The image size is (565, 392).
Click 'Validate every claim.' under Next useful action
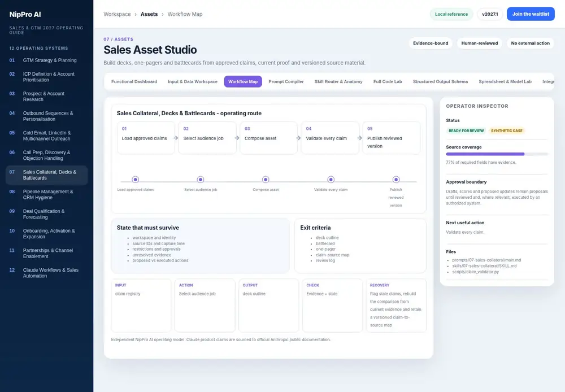[x=465, y=232]
